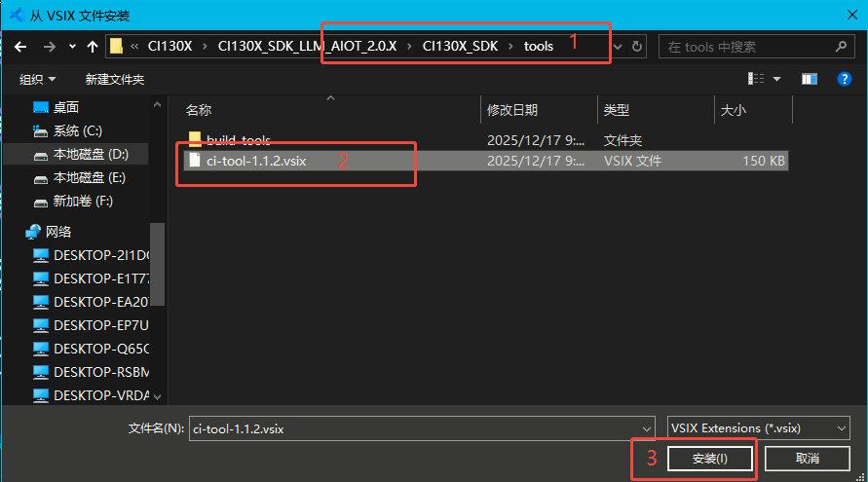Screen dimensions: 868x482
Task: Expand the file name history dropdown
Action: point(647,427)
